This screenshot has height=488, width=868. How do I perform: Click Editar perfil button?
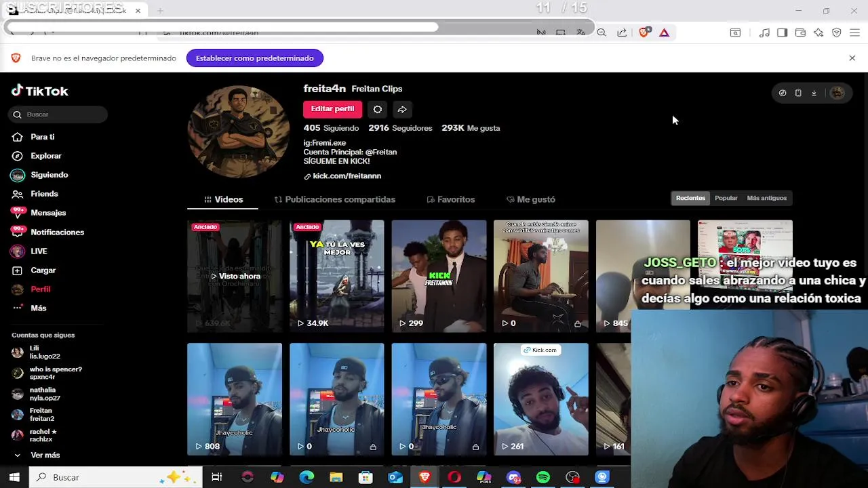click(332, 109)
